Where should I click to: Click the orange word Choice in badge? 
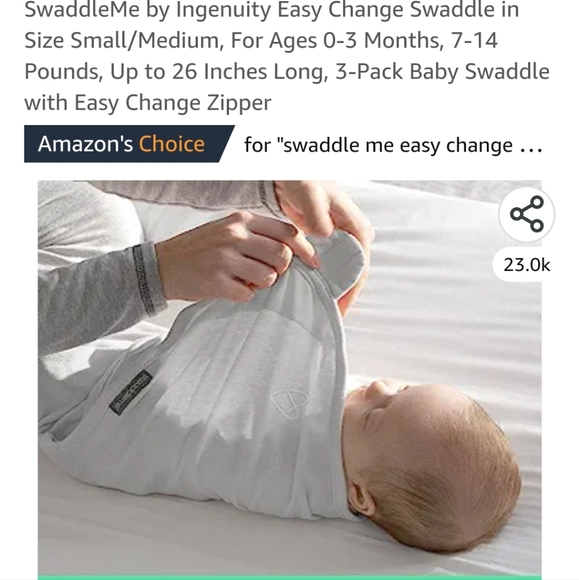click(x=172, y=144)
